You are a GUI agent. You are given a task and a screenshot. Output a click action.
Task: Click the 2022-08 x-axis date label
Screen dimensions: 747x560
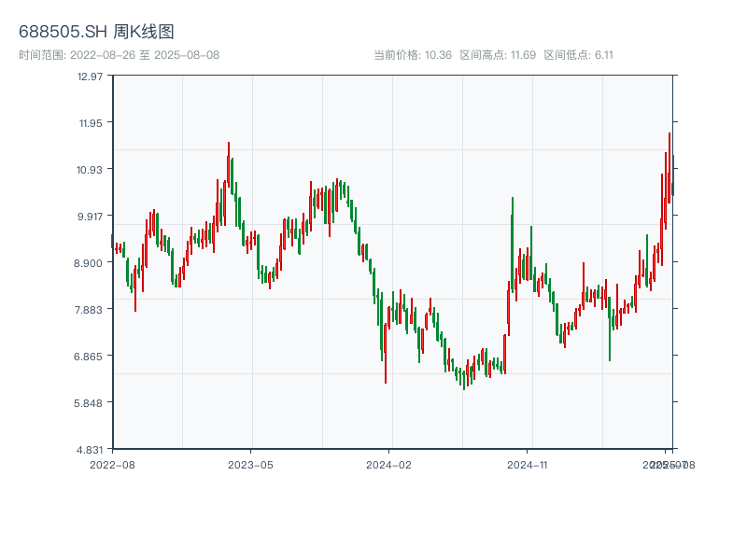point(112,464)
